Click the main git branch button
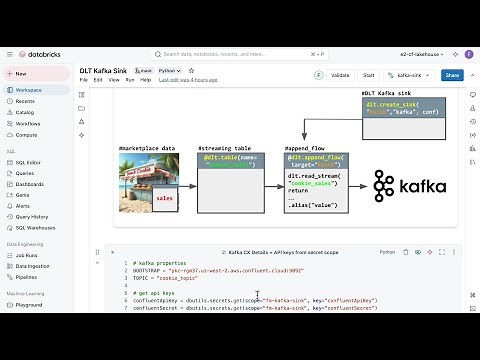This screenshot has width=480, height=360. pyautogui.click(x=143, y=71)
